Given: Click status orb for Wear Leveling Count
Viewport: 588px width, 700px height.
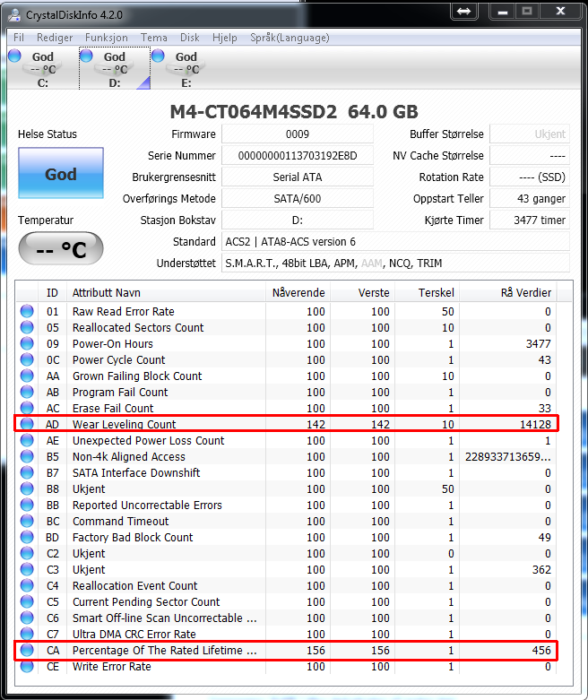Looking at the screenshot, I should tap(27, 424).
